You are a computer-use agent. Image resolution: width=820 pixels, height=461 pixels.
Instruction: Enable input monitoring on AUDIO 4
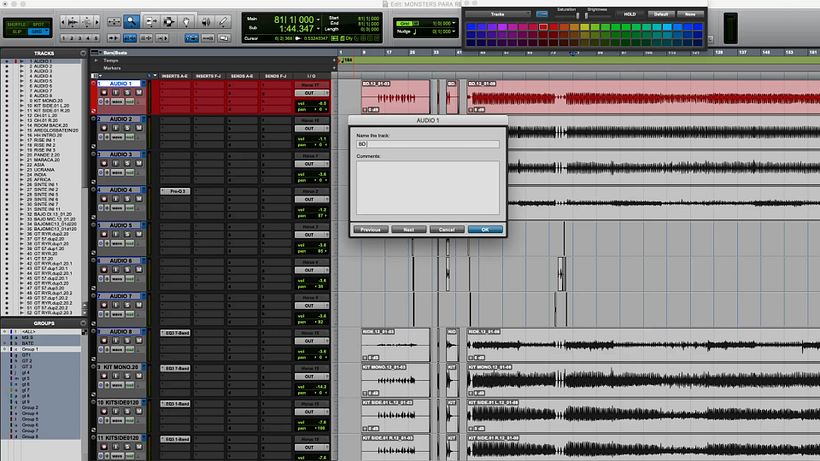115,199
